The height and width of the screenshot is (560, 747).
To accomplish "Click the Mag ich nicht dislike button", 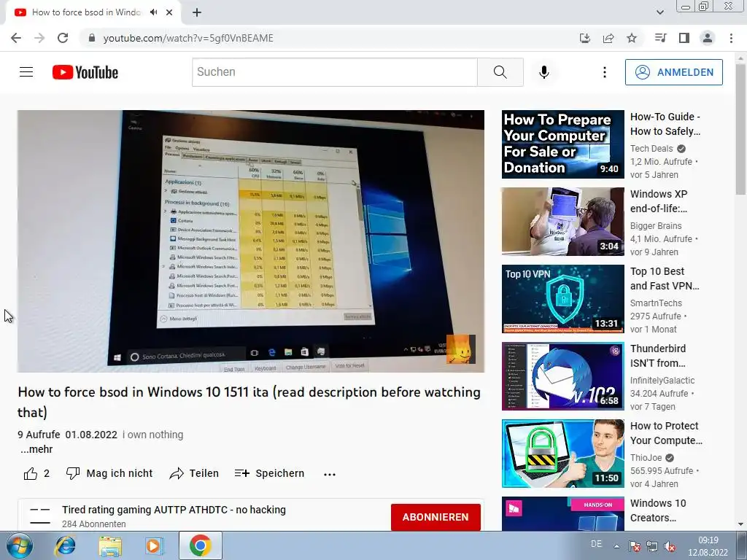I will click(x=109, y=473).
